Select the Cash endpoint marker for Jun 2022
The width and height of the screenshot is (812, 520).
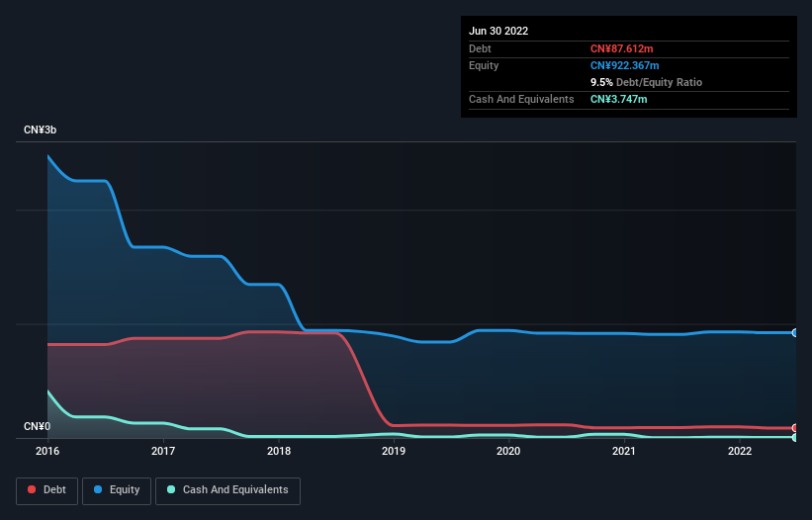tap(795, 437)
